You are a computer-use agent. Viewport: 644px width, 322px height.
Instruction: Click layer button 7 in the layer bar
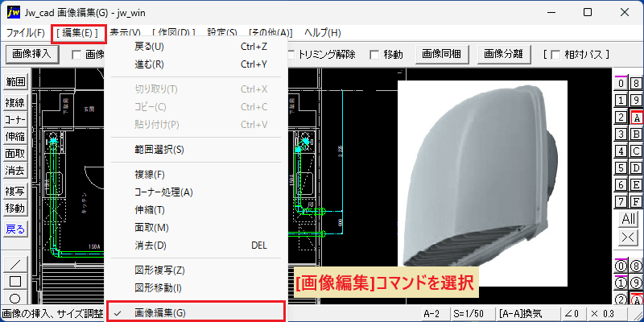(x=621, y=202)
